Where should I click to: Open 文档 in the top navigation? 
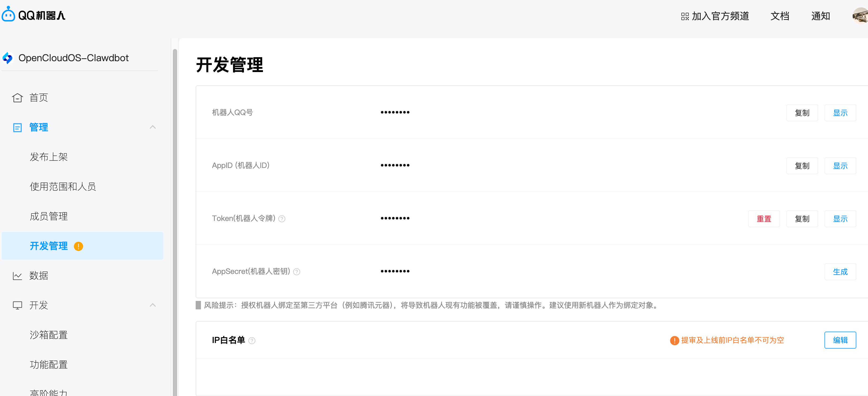coord(779,16)
